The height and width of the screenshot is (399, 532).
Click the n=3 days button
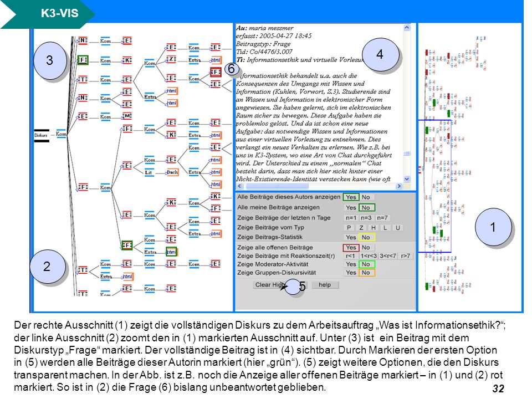pos(366,218)
